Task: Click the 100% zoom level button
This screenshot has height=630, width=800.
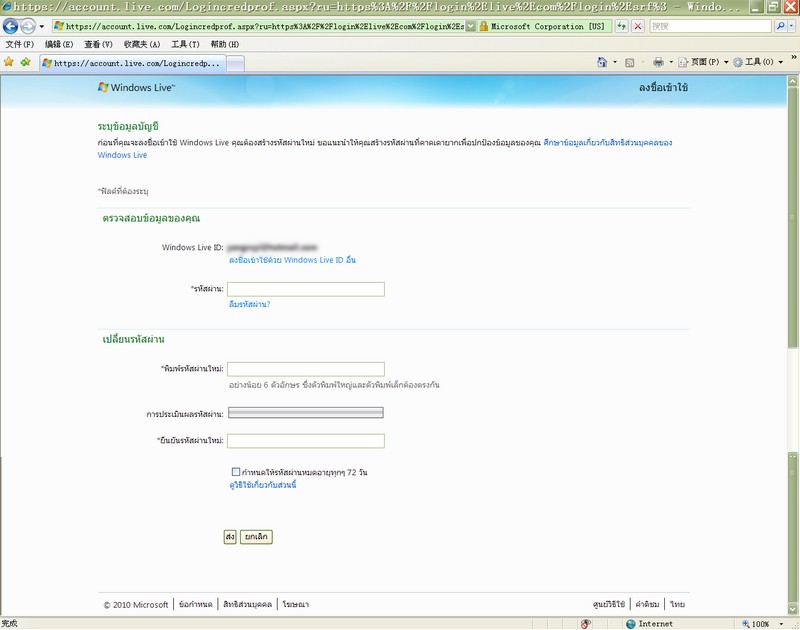Action: coord(756,624)
